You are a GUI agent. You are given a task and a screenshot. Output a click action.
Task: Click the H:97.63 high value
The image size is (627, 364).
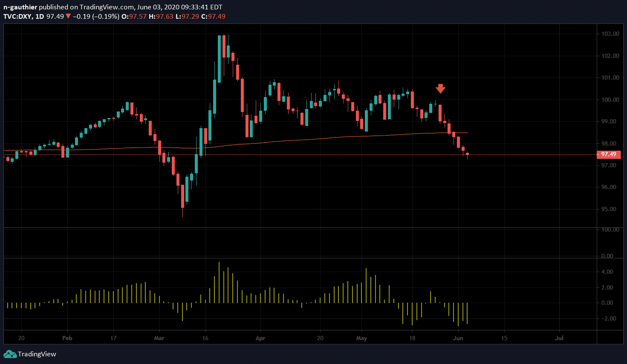pyautogui.click(x=161, y=17)
